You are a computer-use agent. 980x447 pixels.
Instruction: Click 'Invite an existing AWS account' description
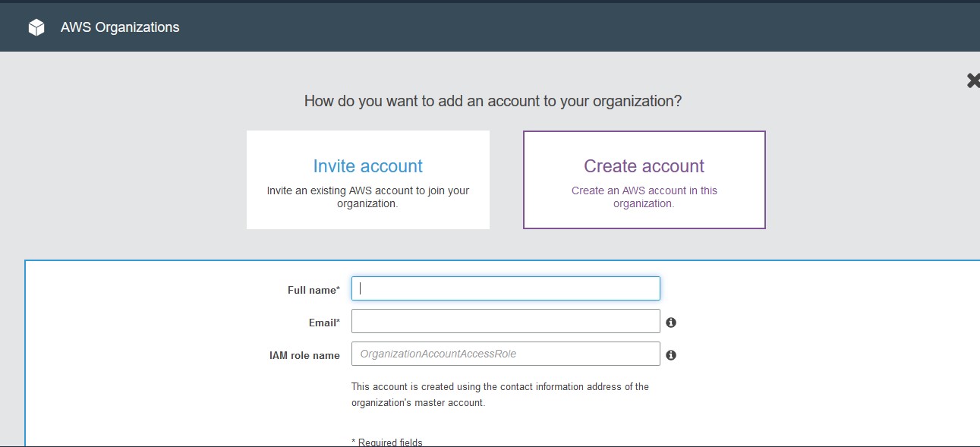(368, 197)
